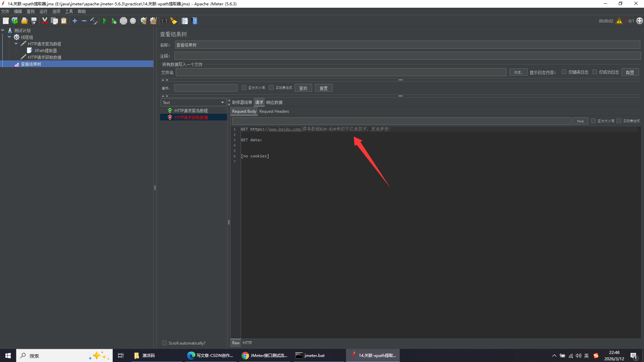This screenshot has width=644, height=362.
Task: Click the Clear broom-with-gear icon
Action: [144, 21]
